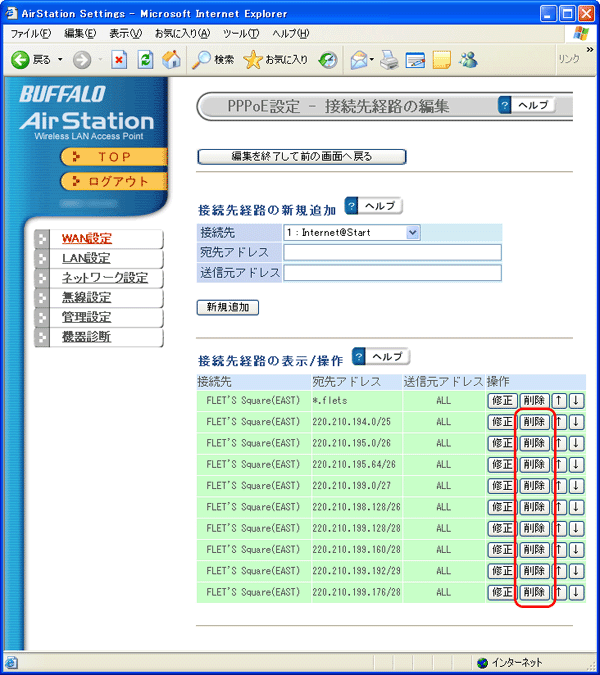Click the 送信元アドレス input field
600x675 pixels.
[393, 272]
